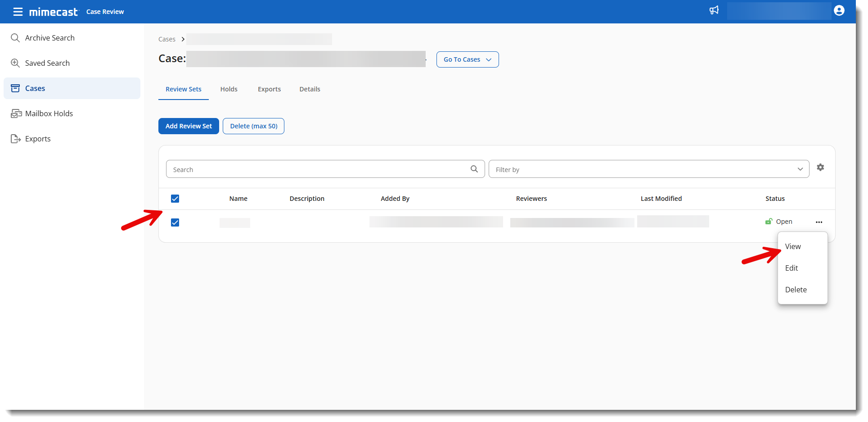
Task: Go to Mailbox Holds in the sidebar
Action: click(x=49, y=113)
